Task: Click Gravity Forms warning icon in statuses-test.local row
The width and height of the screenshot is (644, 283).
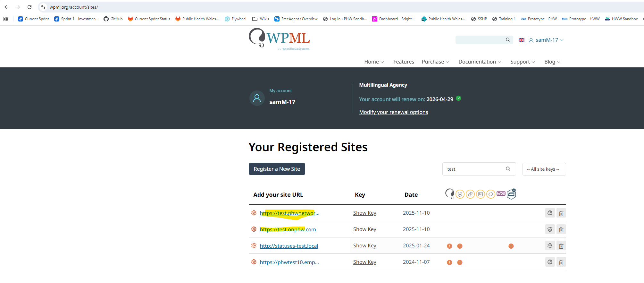Action: pos(511,246)
